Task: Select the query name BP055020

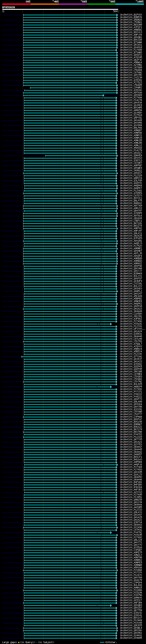Action: click(x=8, y=7)
